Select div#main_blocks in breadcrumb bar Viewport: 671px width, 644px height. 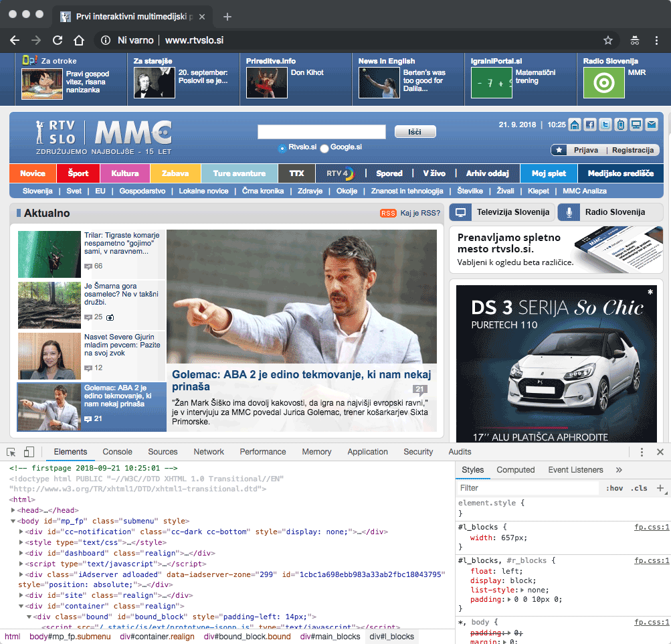coord(330,637)
